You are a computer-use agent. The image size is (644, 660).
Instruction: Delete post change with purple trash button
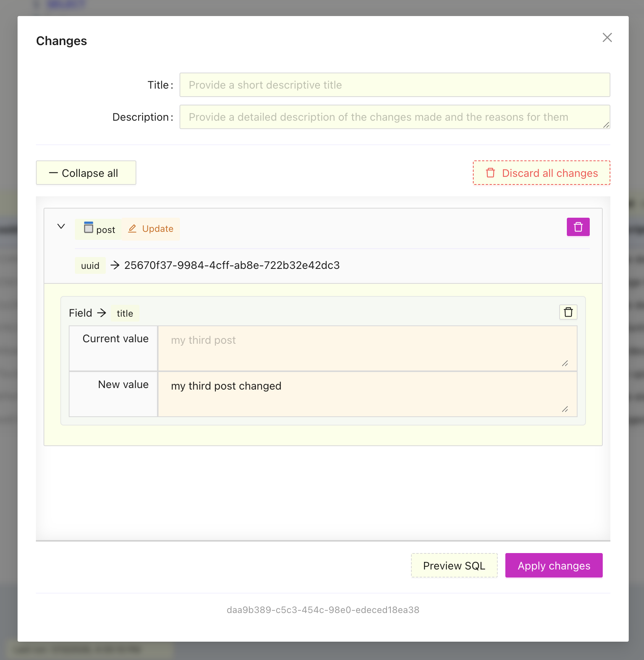tap(578, 227)
